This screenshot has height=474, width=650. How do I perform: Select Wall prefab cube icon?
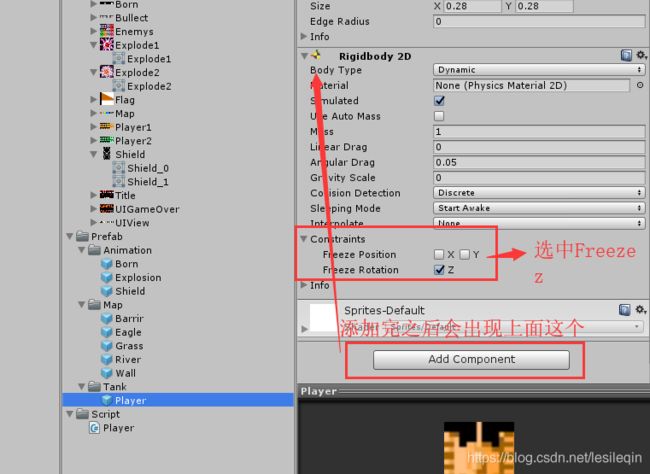point(107,373)
